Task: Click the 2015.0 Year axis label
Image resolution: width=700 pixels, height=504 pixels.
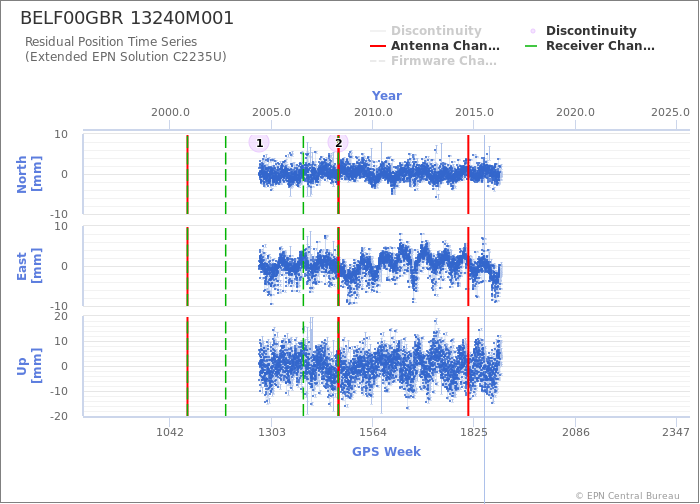Action: (474, 112)
